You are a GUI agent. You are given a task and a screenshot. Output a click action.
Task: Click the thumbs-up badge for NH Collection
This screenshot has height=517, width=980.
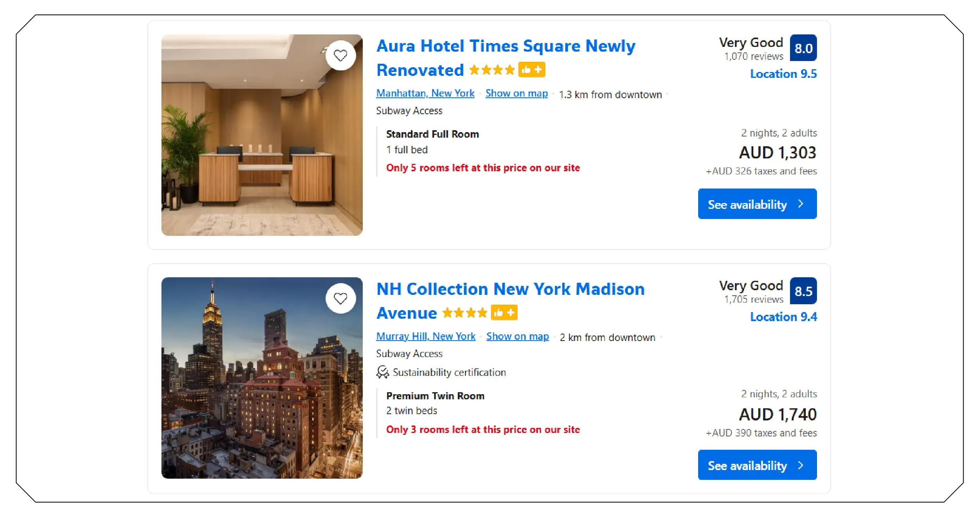pos(504,312)
